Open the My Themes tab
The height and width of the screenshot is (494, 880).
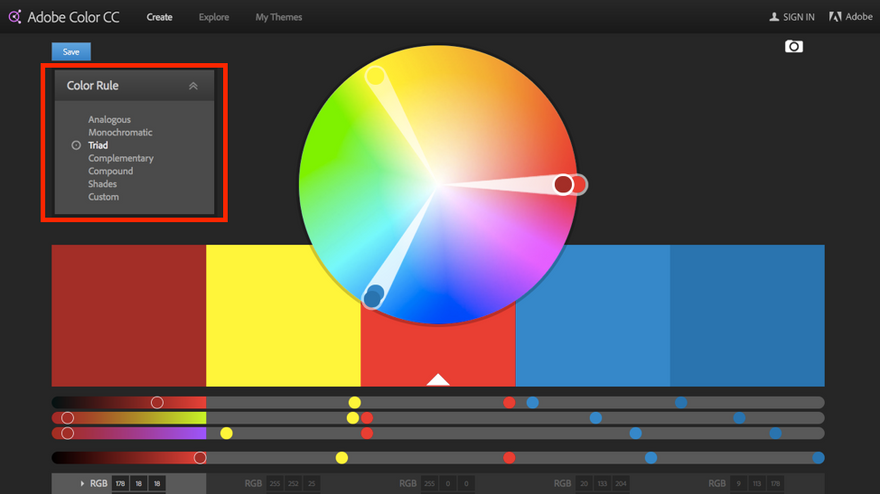tap(279, 17)
